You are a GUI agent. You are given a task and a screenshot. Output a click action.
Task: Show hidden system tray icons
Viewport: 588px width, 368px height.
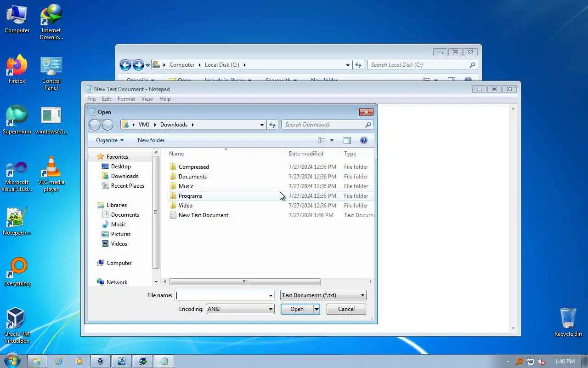(x=508, y=362)
